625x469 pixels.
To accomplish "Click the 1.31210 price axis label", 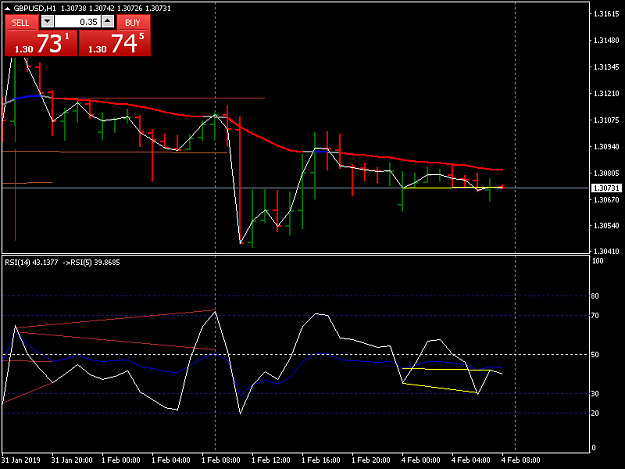I will [606, 93].
